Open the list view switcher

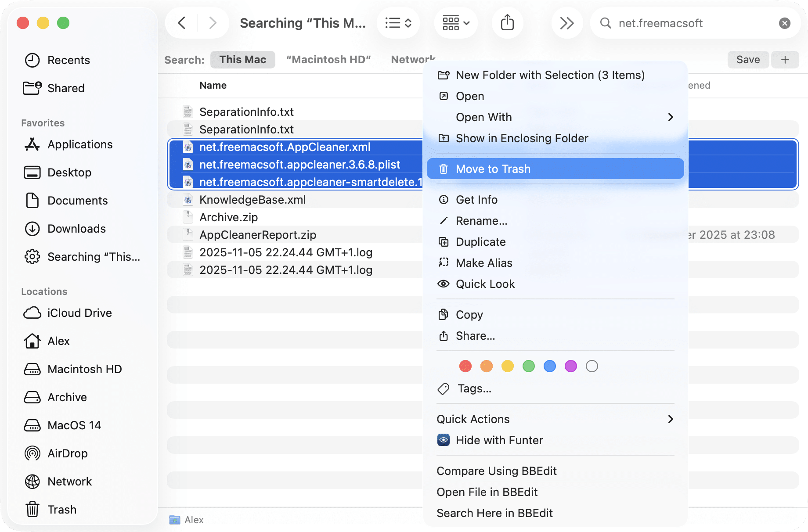398,23
